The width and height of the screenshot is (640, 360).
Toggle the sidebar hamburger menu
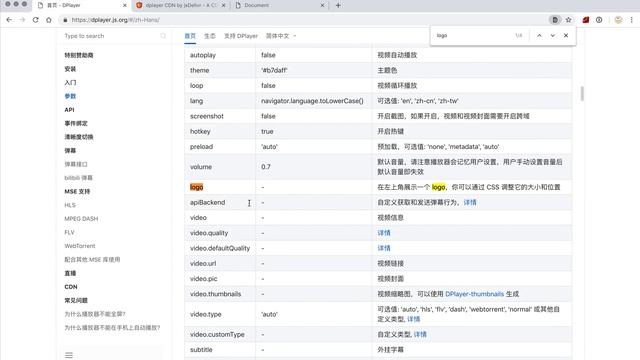tap(69, 355)
